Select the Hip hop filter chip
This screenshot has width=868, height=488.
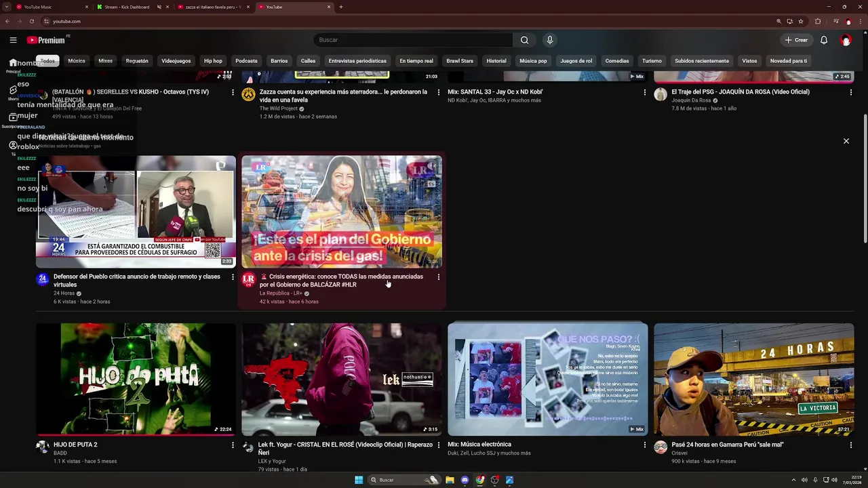tap(213, 61)
